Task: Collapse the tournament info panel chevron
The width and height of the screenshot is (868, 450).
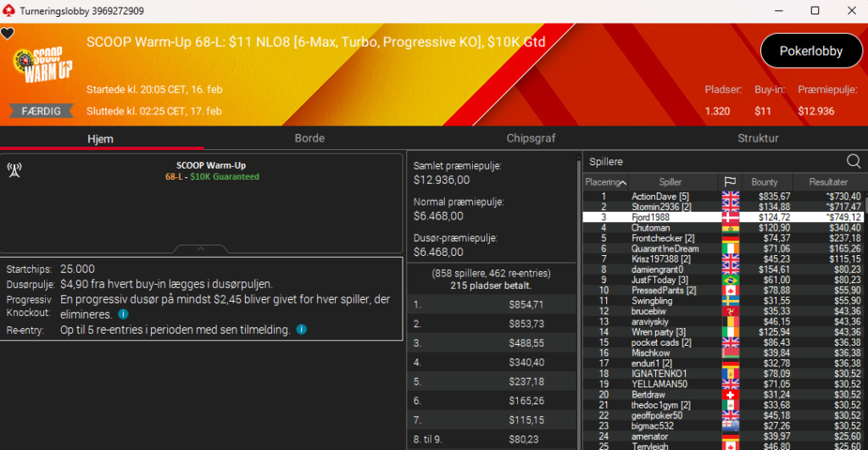Action: (x=201, y=249)
